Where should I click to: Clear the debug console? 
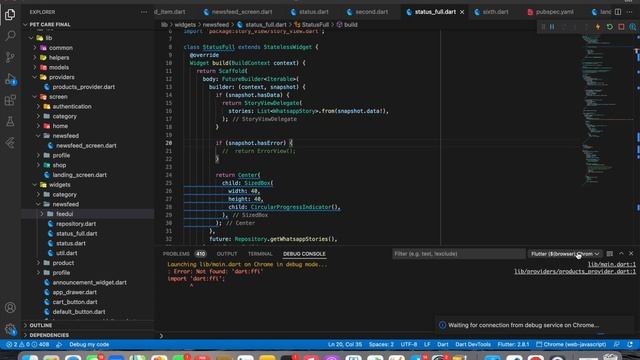pos(610,254)
